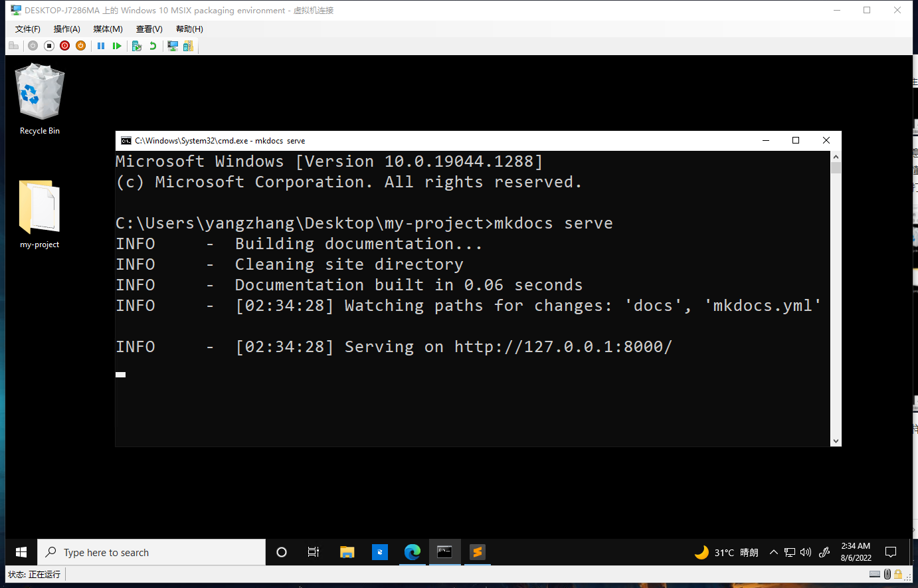Open the 查看(V) menu
The image size is (918, 588).
pyautogui.click(x=149, y=29)
